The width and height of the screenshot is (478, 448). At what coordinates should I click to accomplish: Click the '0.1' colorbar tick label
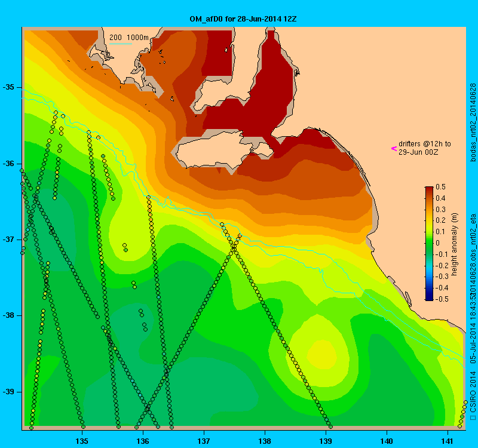pos(440,232)
